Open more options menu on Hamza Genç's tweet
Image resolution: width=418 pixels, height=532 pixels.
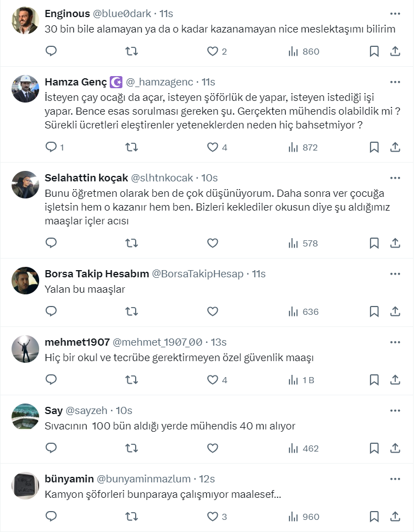coord(395,82)
